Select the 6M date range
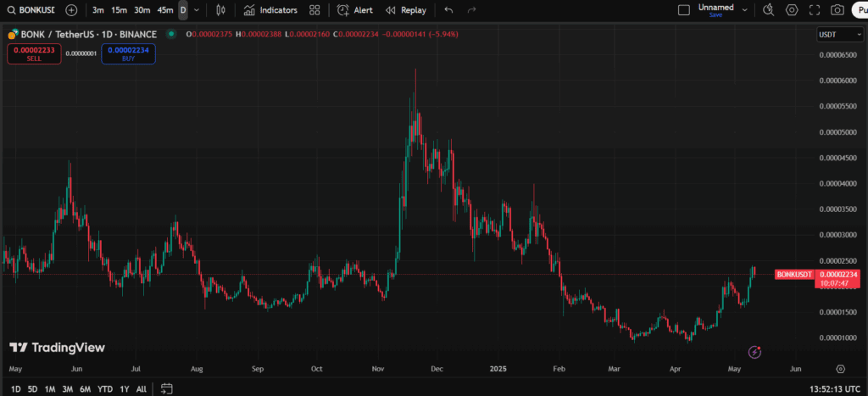 click(86, 389)
